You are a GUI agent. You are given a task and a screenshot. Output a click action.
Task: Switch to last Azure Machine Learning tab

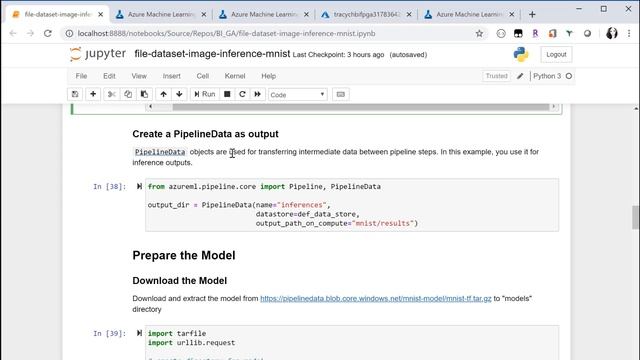(469, 14)
